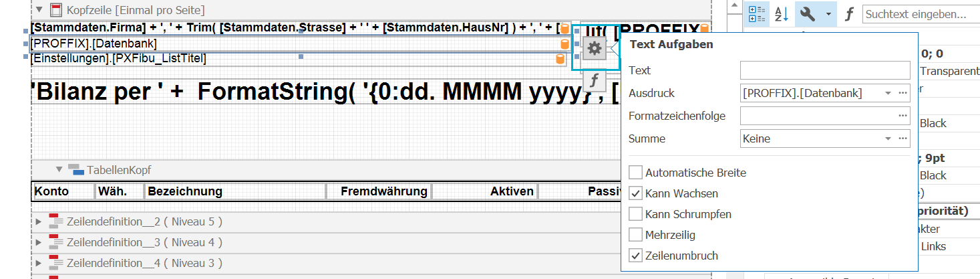Click the 0; 0 property value

point(931,54)
